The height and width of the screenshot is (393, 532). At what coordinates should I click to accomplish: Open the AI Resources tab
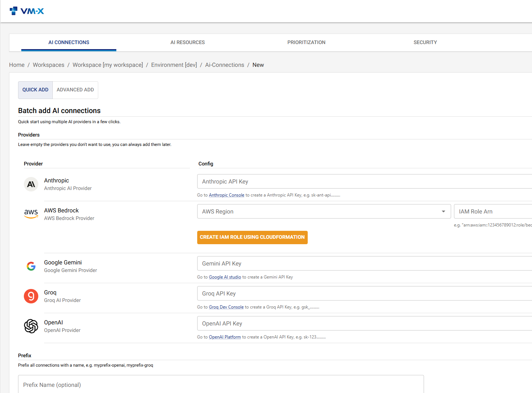(x=187, y=42)
